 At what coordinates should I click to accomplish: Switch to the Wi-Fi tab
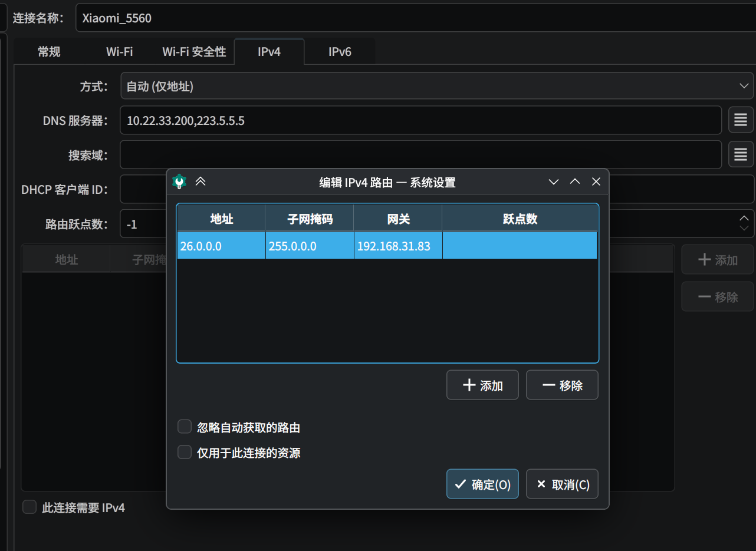[120, 52]
